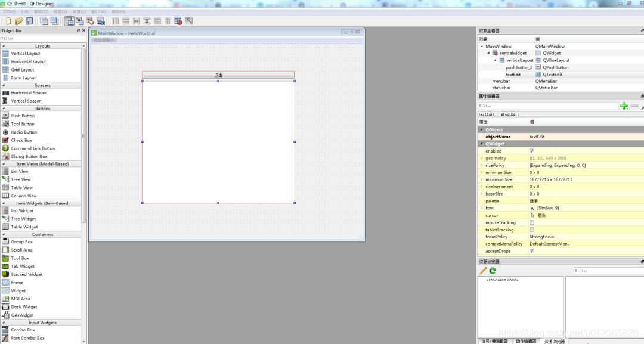This screenshot has height=344, width=644.
Task: Expand the geometry property
Action: pyautogui.click(x=482, y=158)
